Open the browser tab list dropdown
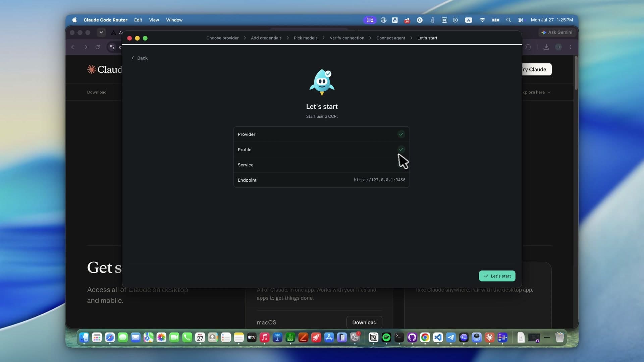This screenshot has height=362, width=644. click(101, 32)
